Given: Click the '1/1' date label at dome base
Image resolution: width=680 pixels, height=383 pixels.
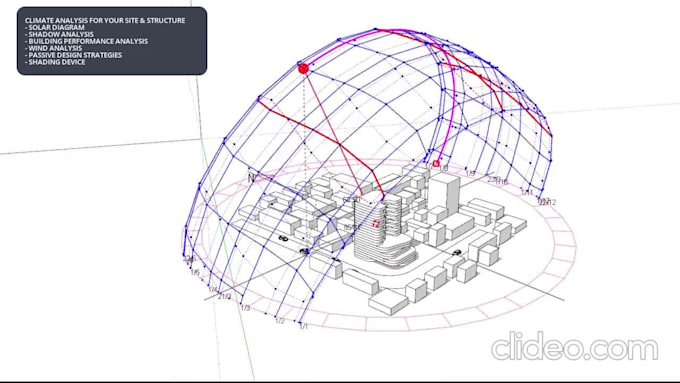Looking at the screenshot, I should pos(303,326).
